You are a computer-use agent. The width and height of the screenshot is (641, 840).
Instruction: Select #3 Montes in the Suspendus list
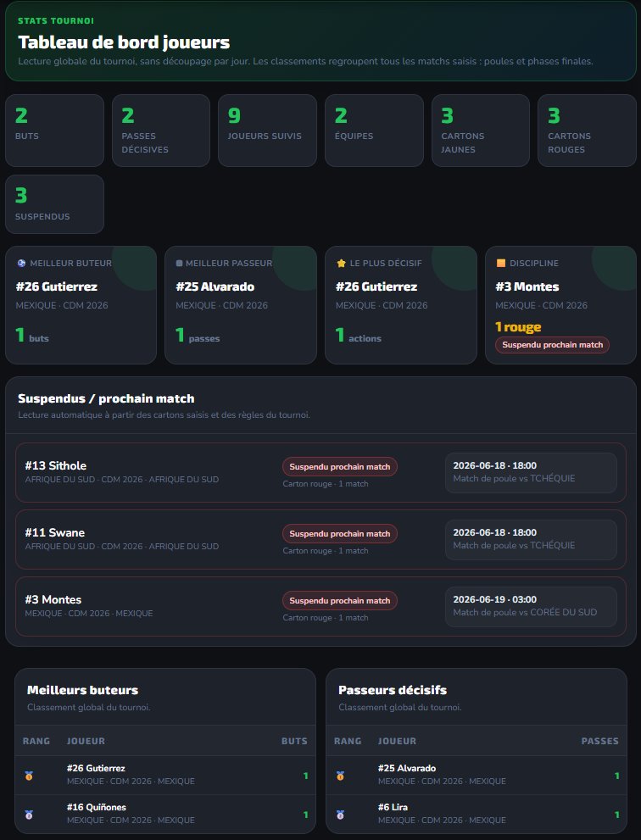(x=320, y=606)
